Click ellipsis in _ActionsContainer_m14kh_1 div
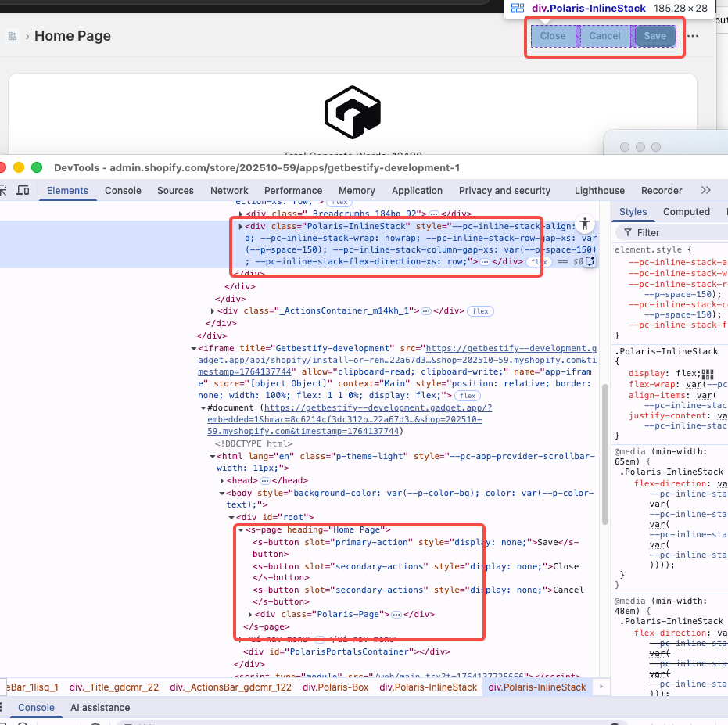This screenshot has width=728, height=725. (x=425, y=311)
